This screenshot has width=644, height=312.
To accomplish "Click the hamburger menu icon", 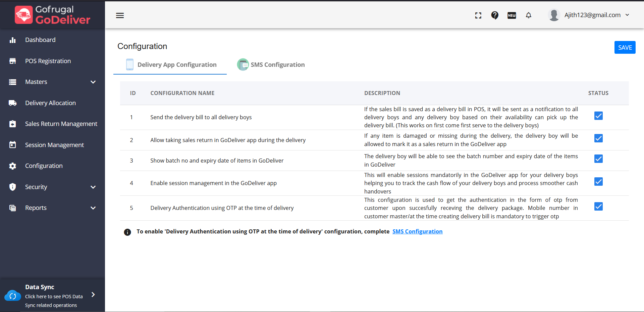I will point(120,15).
